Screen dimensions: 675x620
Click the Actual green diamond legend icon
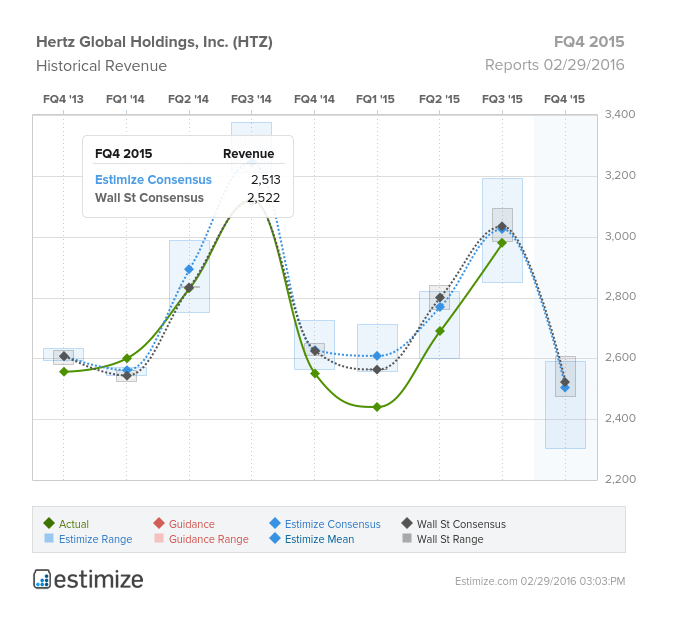pyautogui.click(x=49, y=523)
